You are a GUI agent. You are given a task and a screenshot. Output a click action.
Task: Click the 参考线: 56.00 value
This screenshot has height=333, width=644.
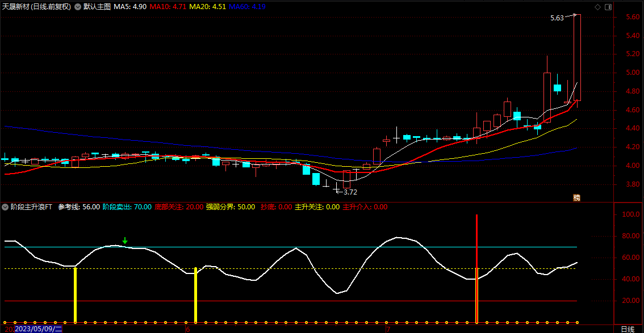(79, 207)
